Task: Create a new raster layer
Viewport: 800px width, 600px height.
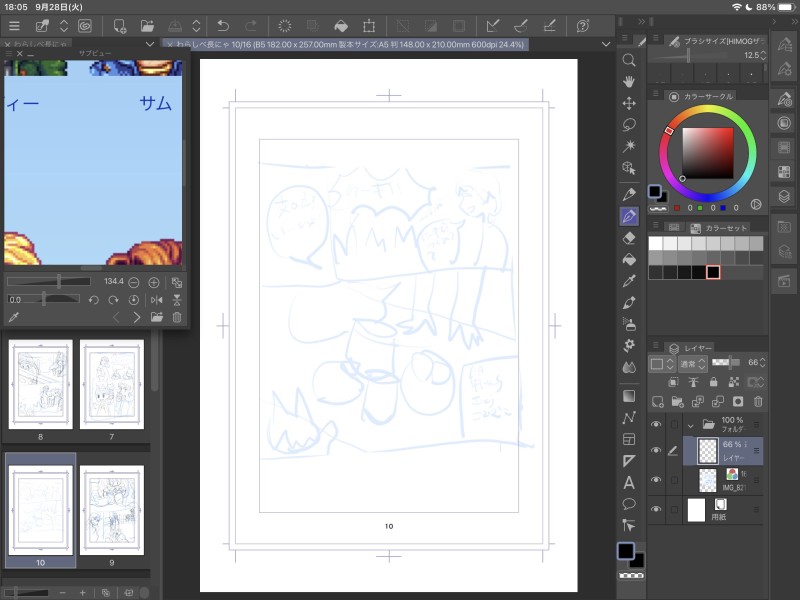Action: [657, 401]
